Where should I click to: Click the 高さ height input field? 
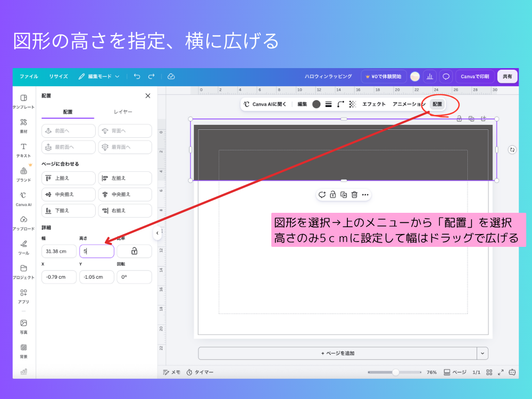97,251
